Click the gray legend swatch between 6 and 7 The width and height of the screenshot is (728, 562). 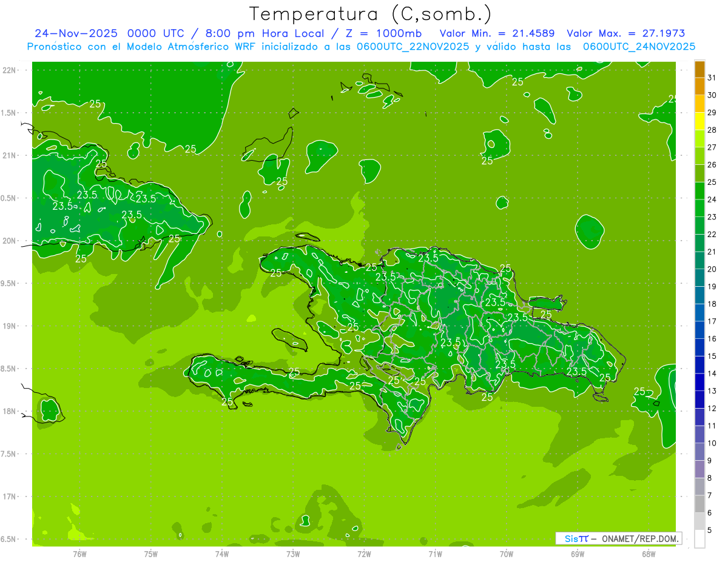[x=699, y=504]
